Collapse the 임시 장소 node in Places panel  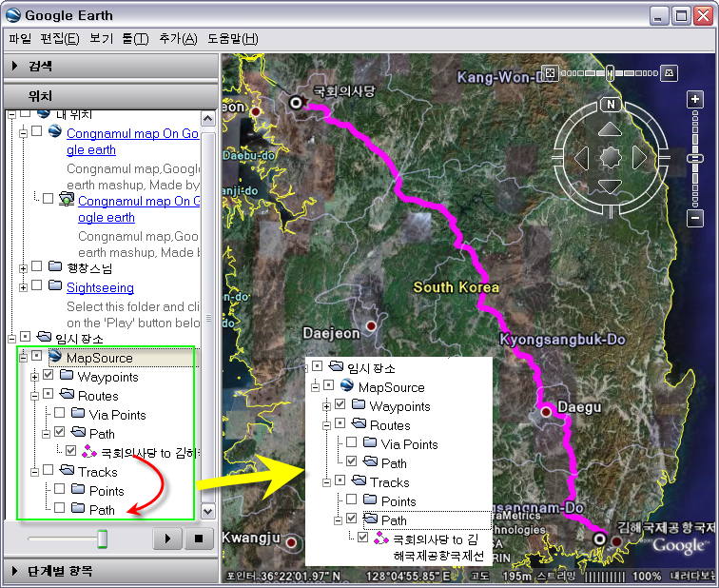point(12,339)
